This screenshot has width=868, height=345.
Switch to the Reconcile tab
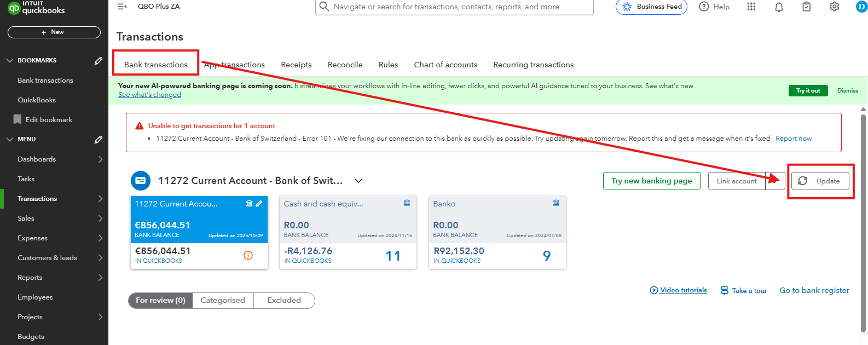tap(345, 65)
